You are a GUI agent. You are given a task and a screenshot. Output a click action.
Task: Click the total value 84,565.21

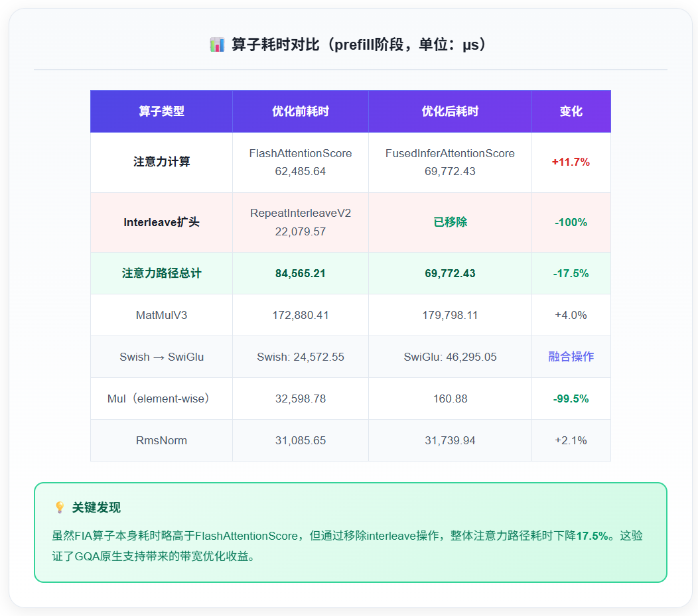pyautogui.click(x=301, y=273)
